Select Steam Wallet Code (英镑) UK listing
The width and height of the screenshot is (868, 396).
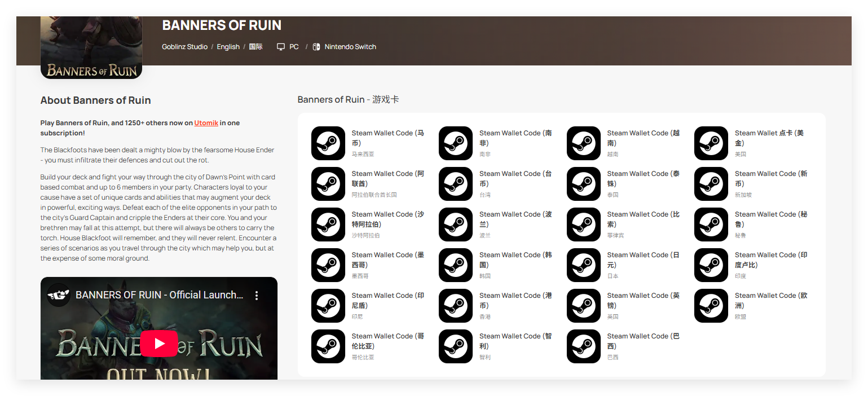click(x=643, y=301)
